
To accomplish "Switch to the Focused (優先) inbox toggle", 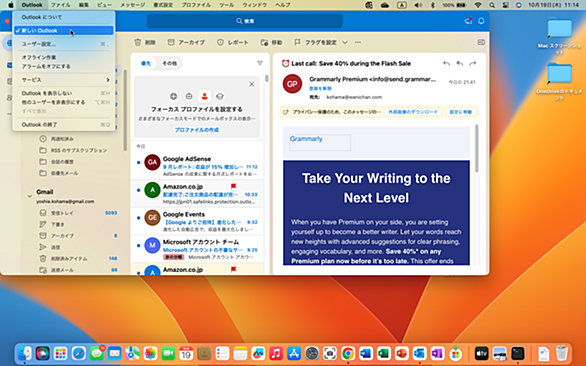I will 146,64.
